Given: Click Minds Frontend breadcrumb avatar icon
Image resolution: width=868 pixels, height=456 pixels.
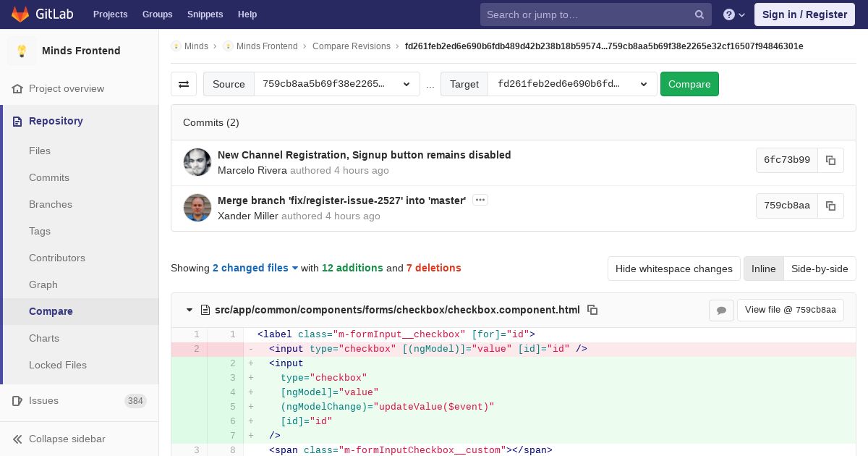Looking at the screenshot, I should click(x=228, y=46).
